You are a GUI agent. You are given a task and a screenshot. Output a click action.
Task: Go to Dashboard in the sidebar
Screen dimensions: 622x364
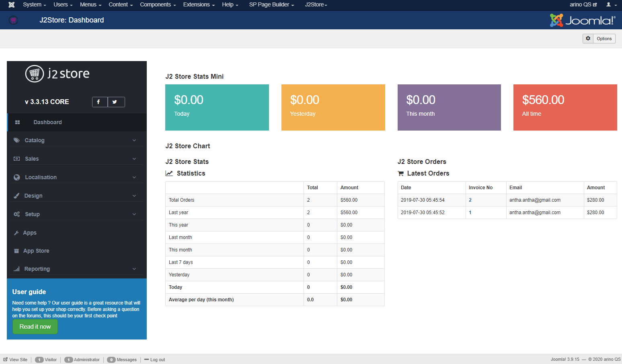pos(47,123)
